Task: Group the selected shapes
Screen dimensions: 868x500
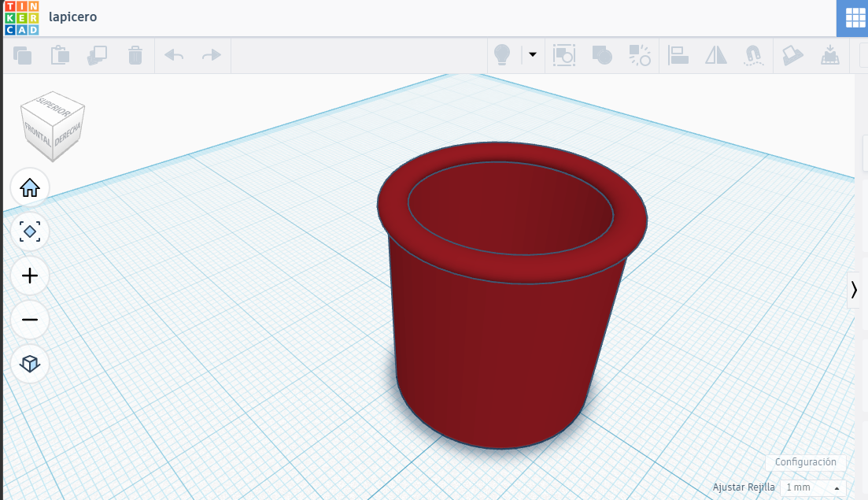Action: [x=602, y=55]
